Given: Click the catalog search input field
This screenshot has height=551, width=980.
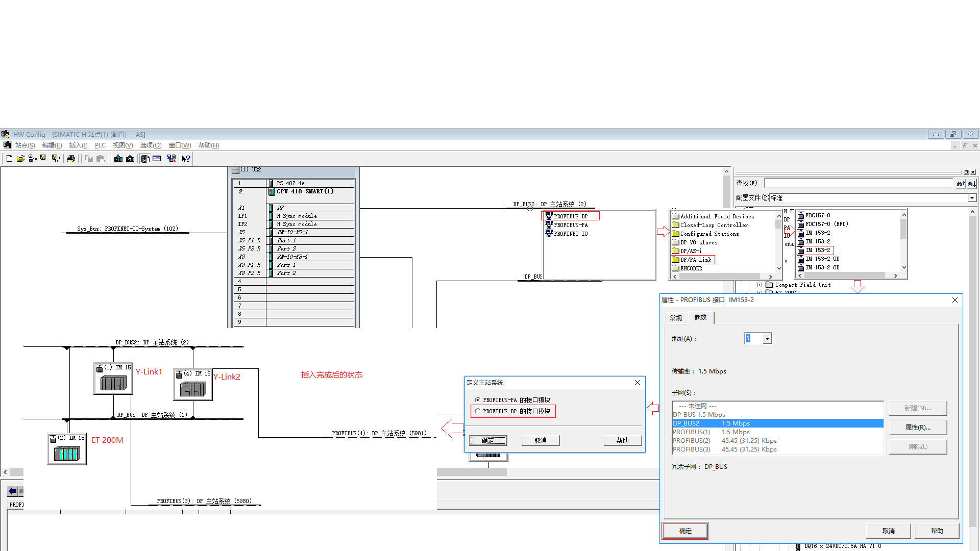Looking at the screenshot, I should (859, 183).
